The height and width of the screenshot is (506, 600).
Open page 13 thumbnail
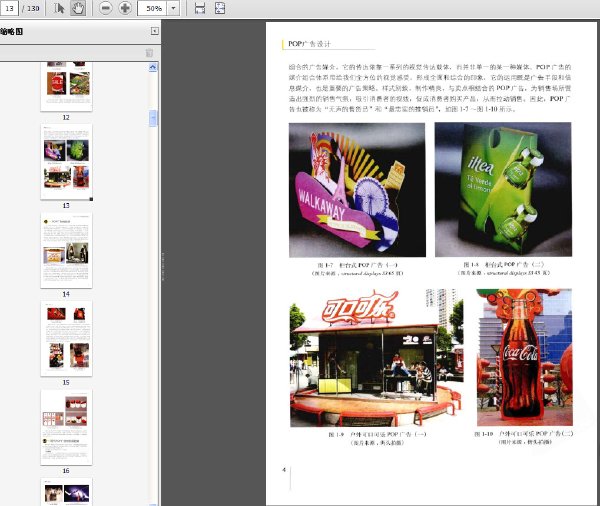click(66, 162)
